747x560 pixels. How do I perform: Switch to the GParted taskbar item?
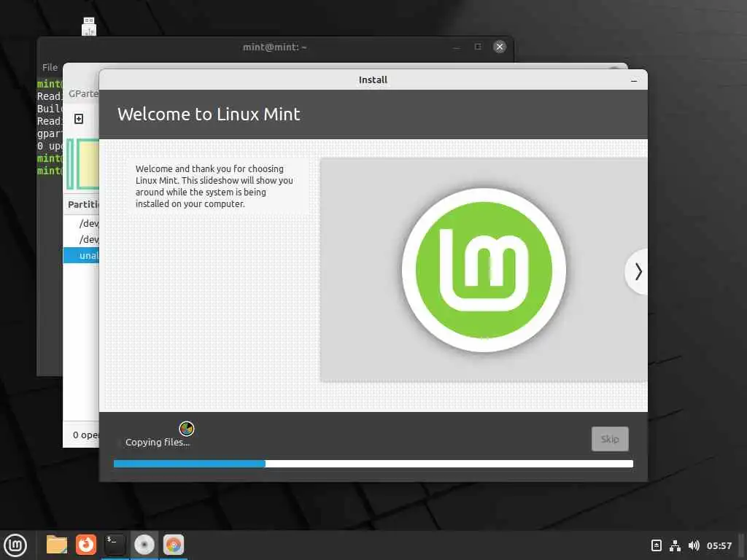pyautogui.click(x=173, y=545)
